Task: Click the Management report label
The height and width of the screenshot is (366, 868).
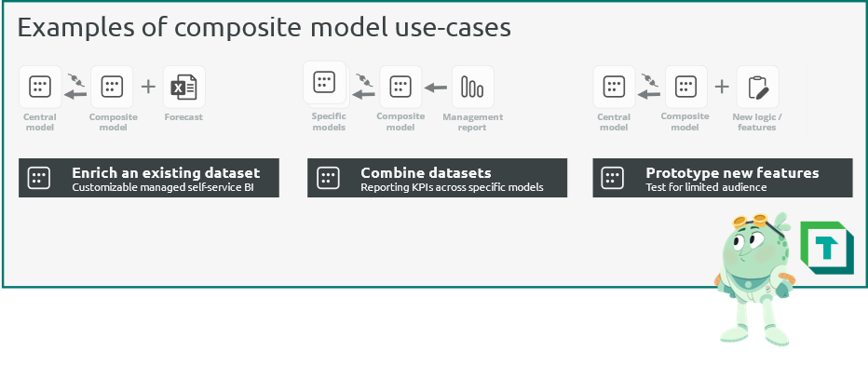Action: [473, 122]
